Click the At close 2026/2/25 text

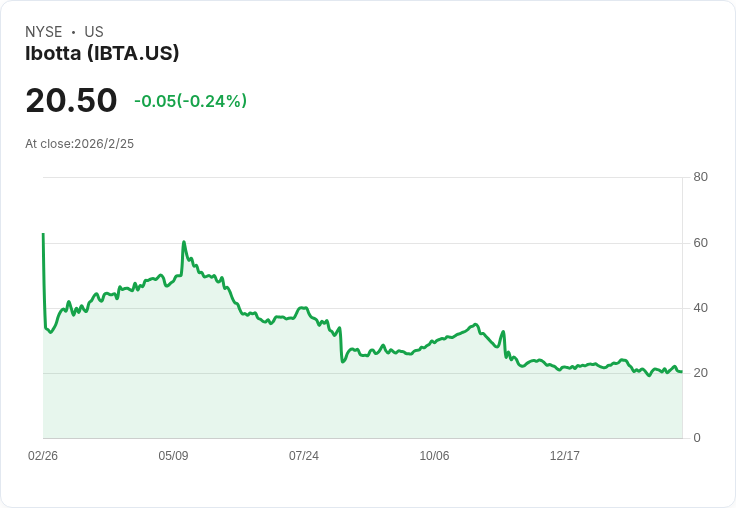(x=79, y=144)
